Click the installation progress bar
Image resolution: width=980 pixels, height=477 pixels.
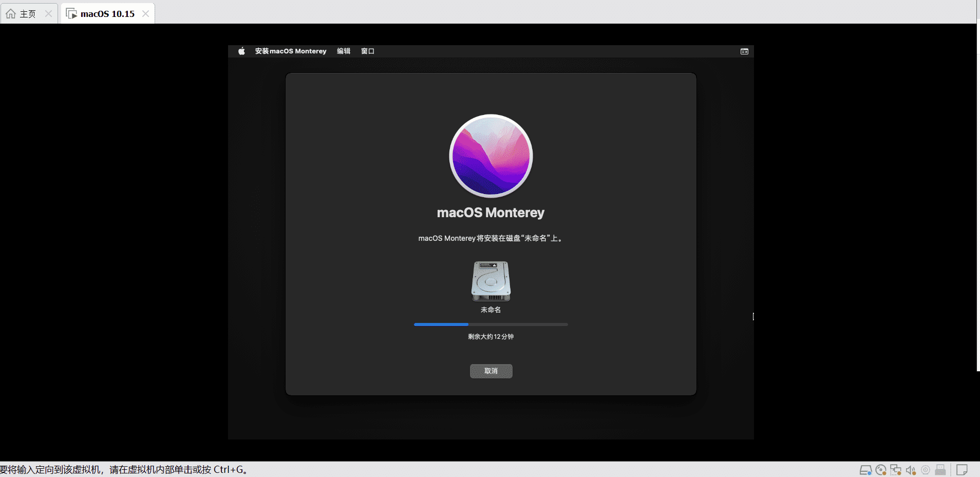[x=491, y=325]
